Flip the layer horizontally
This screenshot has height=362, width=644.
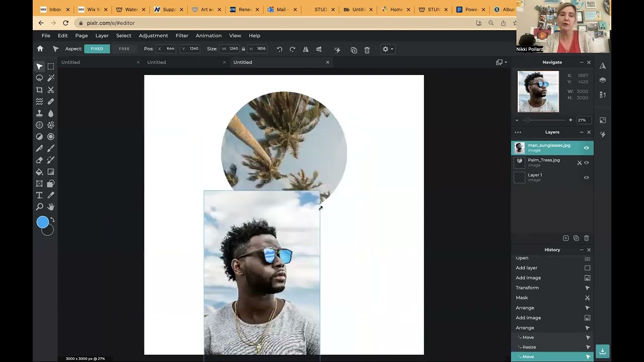coord(305,49)
